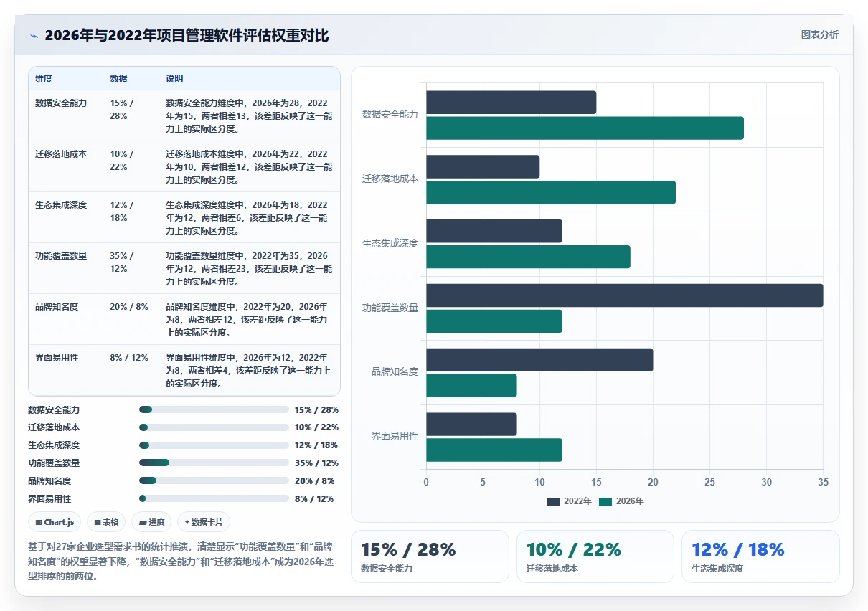Click the 数据卡片 chip
The height and width of the screenshot is (611, 868).
click(204, 522)
